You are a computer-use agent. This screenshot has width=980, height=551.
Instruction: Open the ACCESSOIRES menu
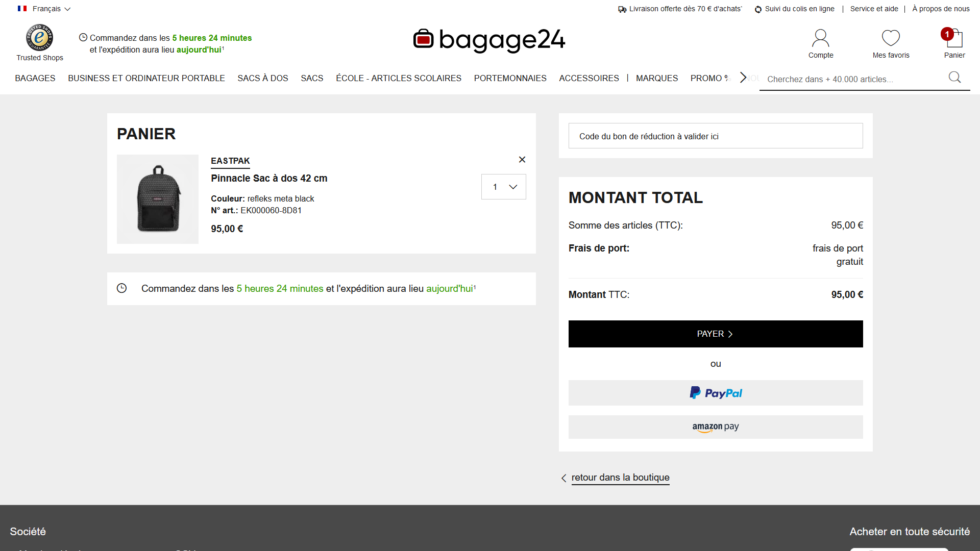tap(589, 78)
